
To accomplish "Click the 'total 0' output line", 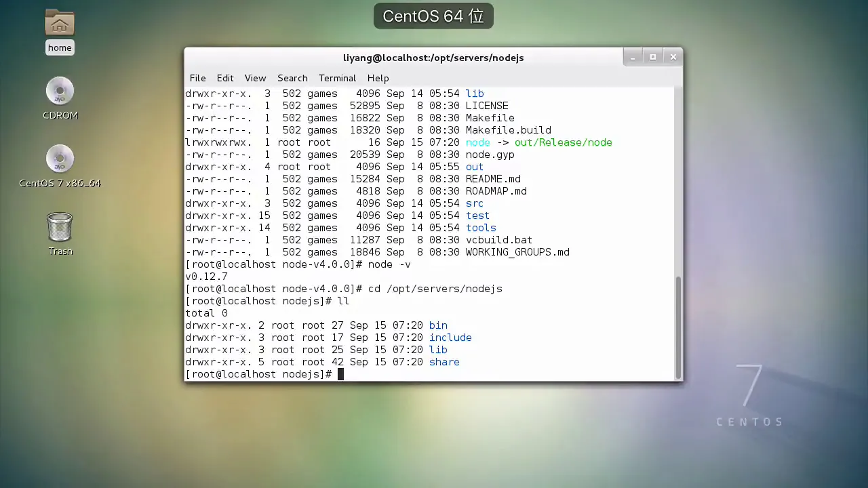I will (x=207, y=313).
